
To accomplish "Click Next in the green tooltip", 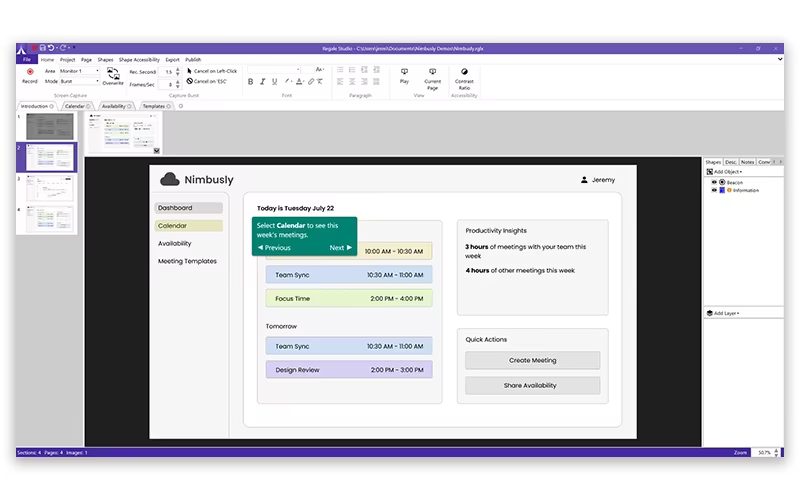I will [341, 247].
